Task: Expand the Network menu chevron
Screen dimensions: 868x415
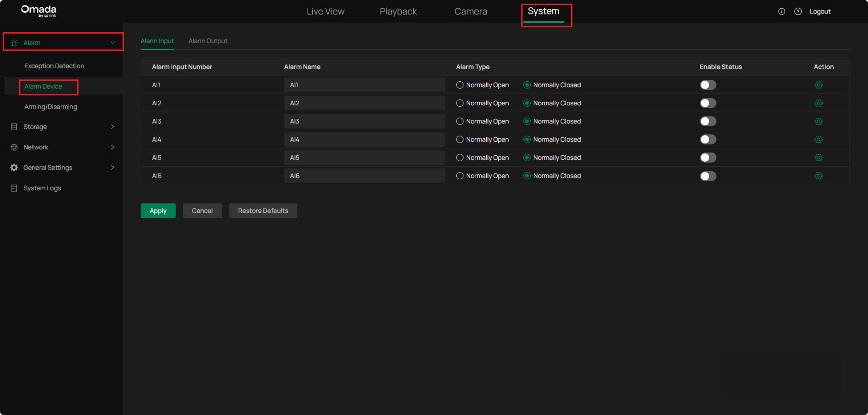Action: [x=113, y=147]
